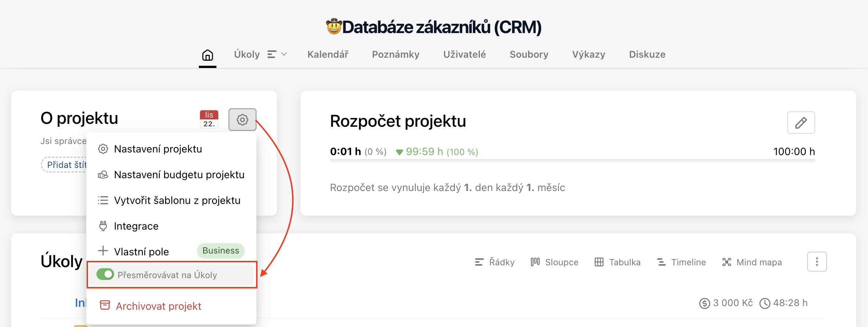This screenshot has width=868, height=327.
Task: Click the lis 22. calendar date badge
Action: tap(209, 119)
